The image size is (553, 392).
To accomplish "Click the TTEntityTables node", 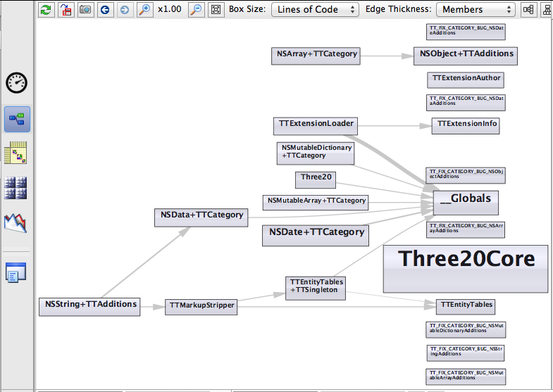I will pyautogui.click(x=466, y=307).
